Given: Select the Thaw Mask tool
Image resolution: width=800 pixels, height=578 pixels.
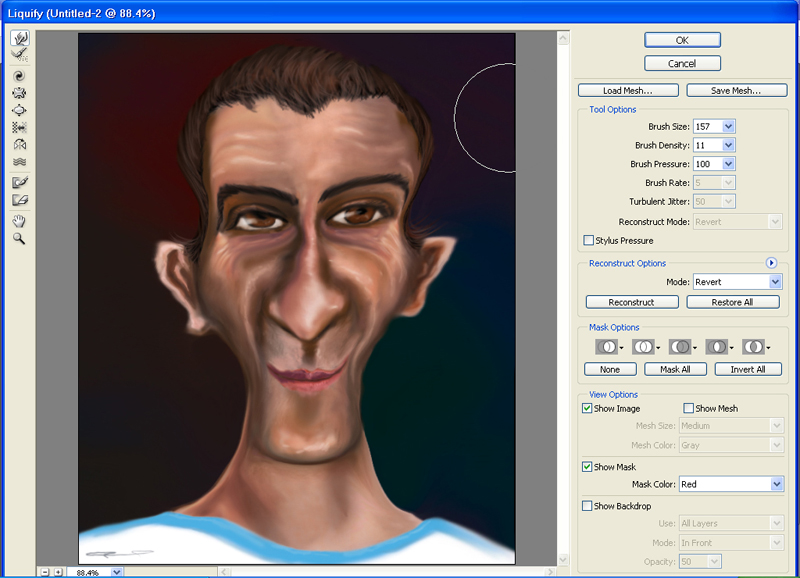Looking at the screenshot, I should point(19,200).
